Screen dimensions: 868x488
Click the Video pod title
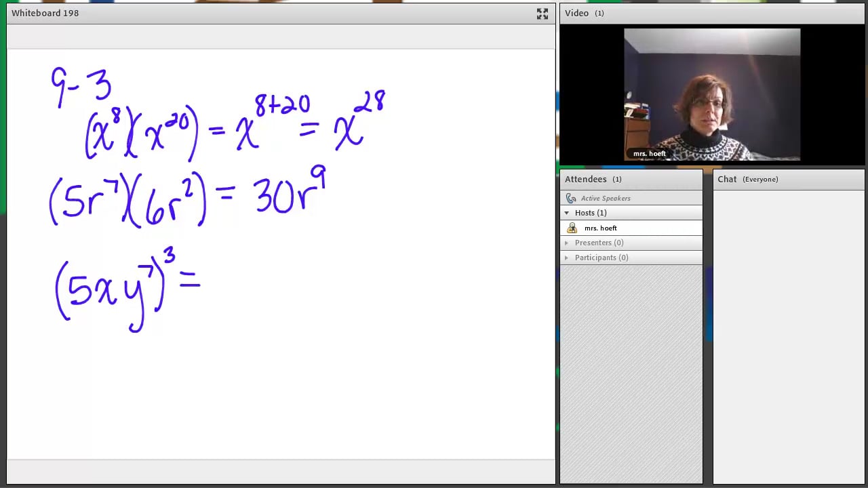click(576, 13)
